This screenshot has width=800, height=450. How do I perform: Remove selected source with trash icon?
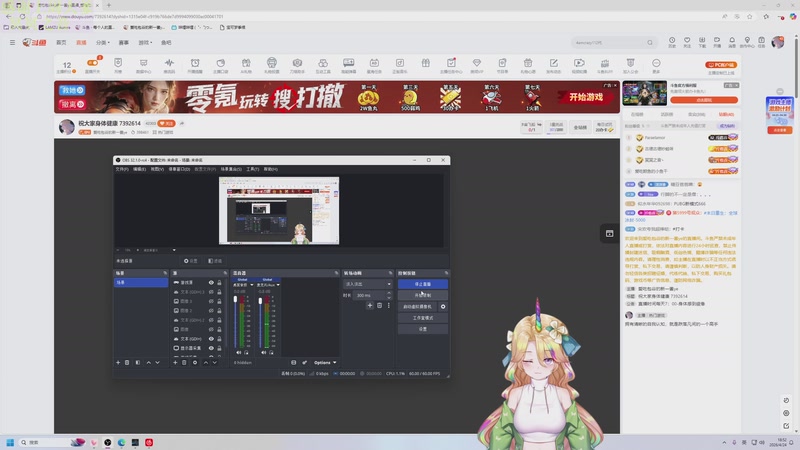click(x=184, y=362)
